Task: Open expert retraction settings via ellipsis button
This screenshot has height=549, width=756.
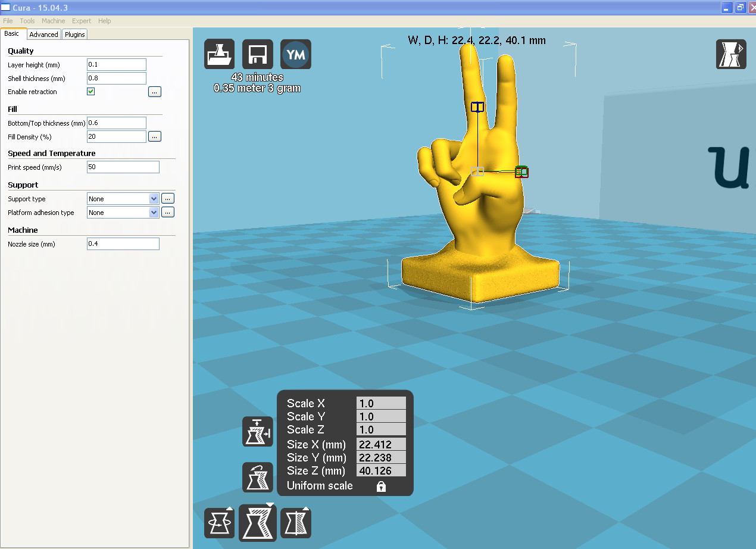Action: point(154,91)
